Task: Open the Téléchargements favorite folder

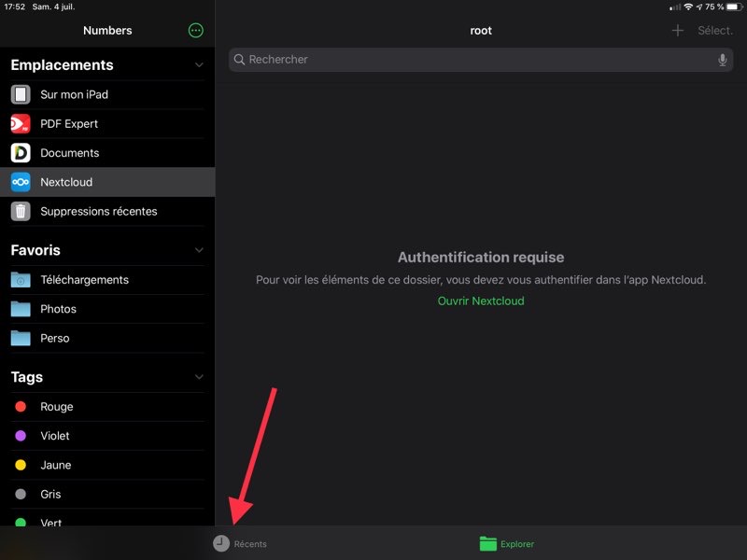Action: pyautogui.click(x=84, y=280)
